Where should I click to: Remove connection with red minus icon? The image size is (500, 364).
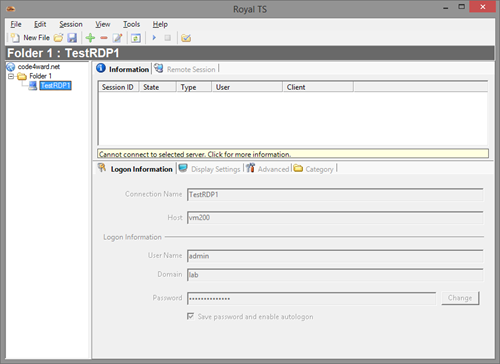point(104,38)
